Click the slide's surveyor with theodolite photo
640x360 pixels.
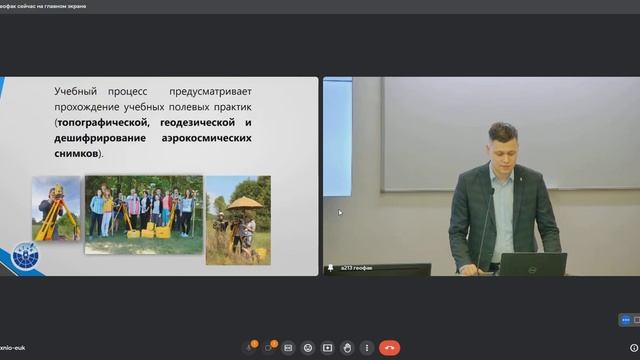pyautogui.click(x=56, y=208)
